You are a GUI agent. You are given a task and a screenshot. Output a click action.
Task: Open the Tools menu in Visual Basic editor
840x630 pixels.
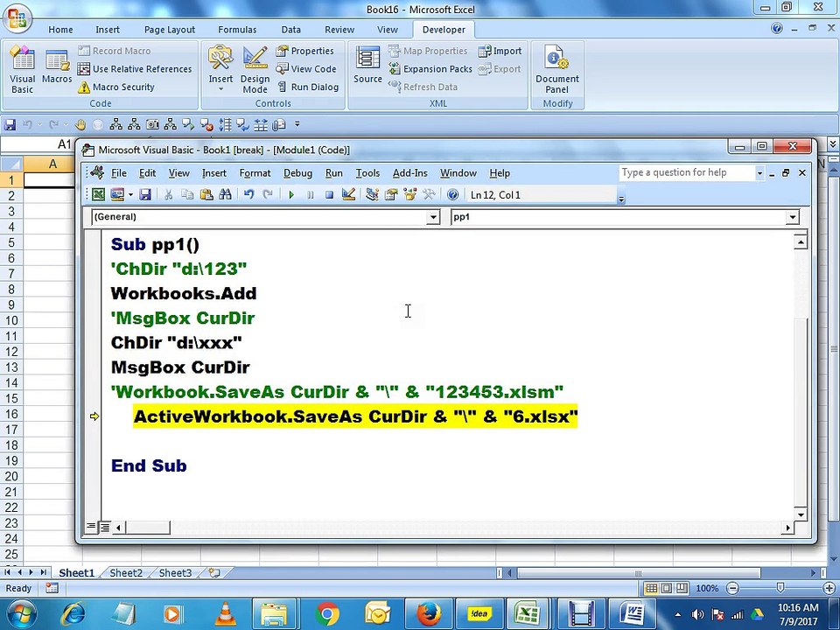pos(367,173)
